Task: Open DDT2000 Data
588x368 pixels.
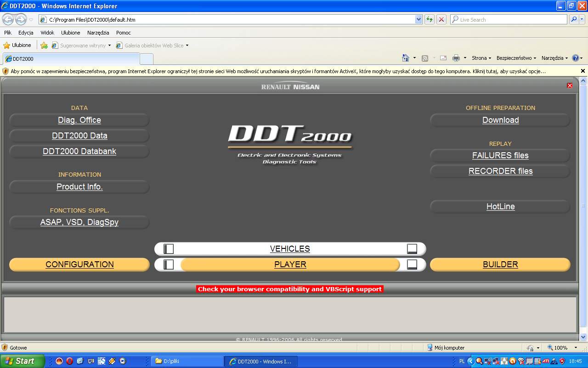Action: pos(79,136)
